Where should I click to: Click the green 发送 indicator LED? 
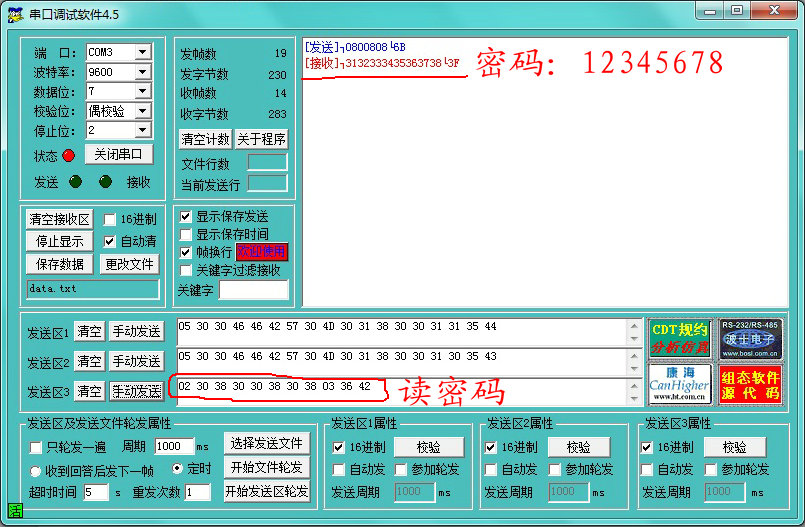coord(75,182)
